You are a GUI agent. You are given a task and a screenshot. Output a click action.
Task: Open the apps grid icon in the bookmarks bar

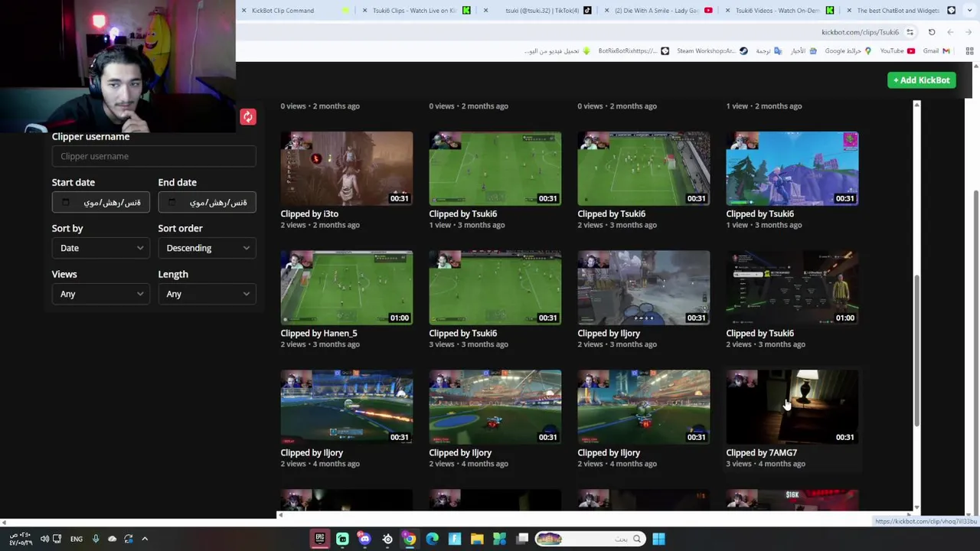[969, 51]
